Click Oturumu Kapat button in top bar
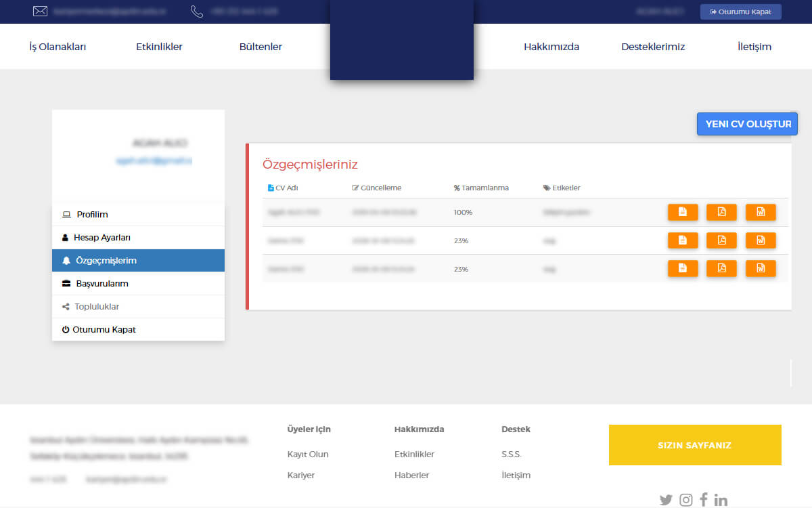812x508 pixels. point(740,12)
